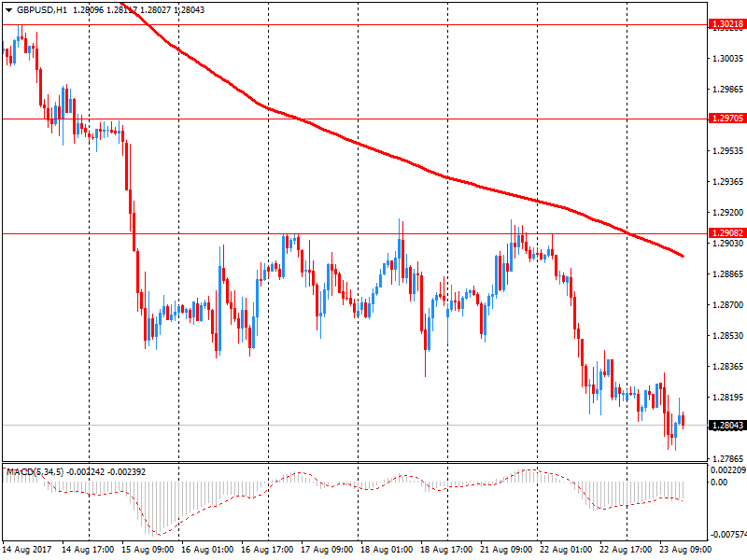
Task: Click the 16 Aug 01:00 time label
Action: point(207,550)
